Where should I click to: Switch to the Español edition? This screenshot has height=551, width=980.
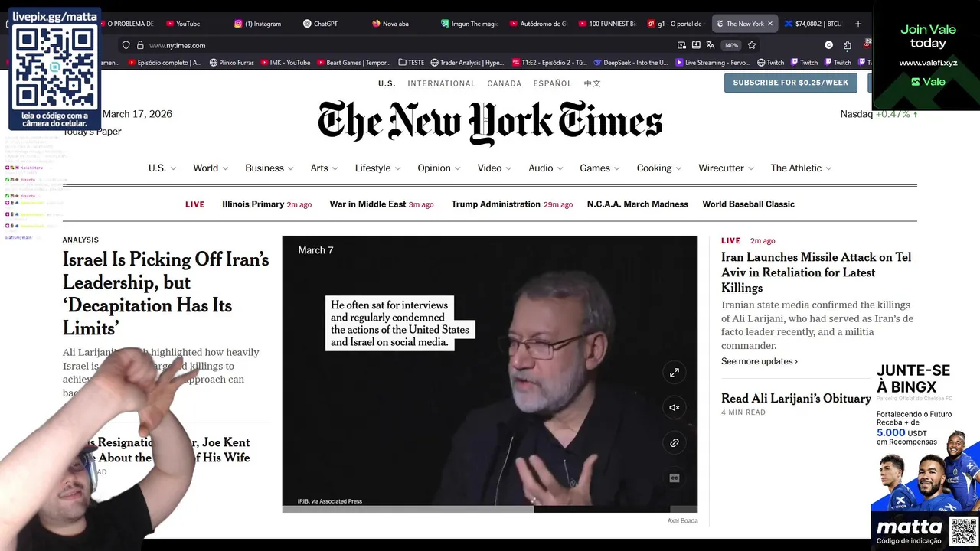(x=553, y=83)
